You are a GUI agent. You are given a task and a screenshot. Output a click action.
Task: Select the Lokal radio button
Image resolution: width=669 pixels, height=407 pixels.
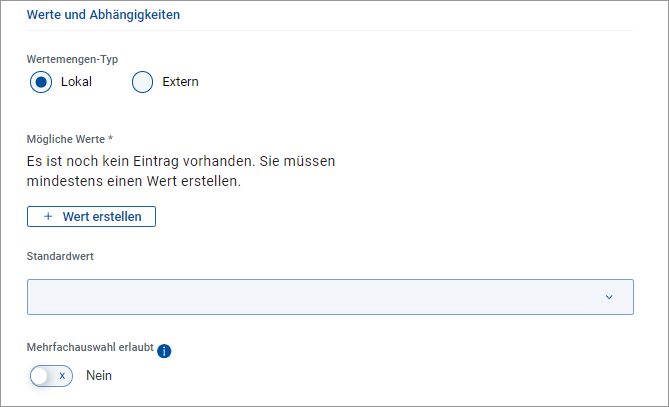[x=41, y=82]
